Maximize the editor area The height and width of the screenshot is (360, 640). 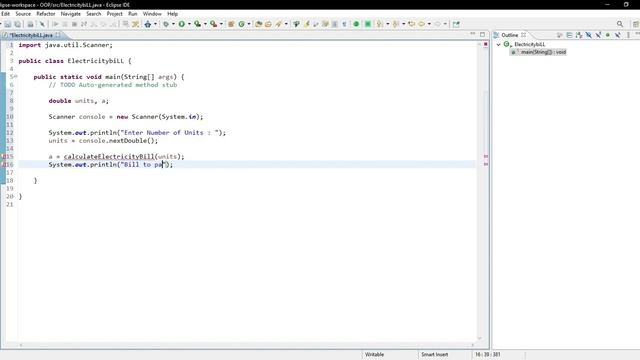coord(482,35)
